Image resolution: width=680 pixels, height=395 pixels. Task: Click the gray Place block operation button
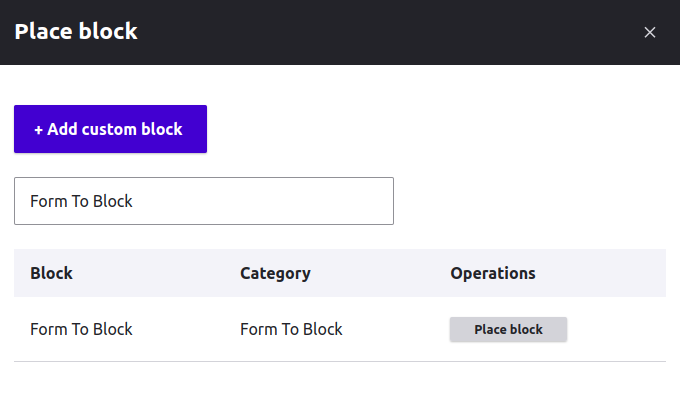[x=508, y=329]
